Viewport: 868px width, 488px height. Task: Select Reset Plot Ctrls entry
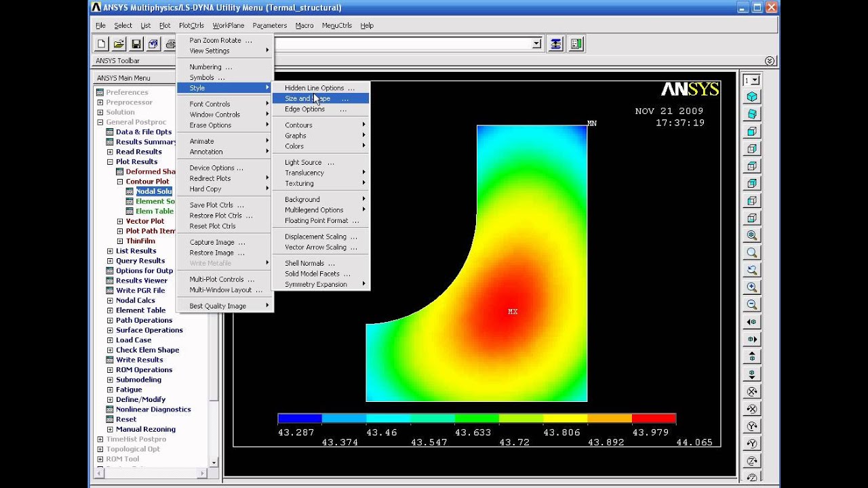coord(224,226)
